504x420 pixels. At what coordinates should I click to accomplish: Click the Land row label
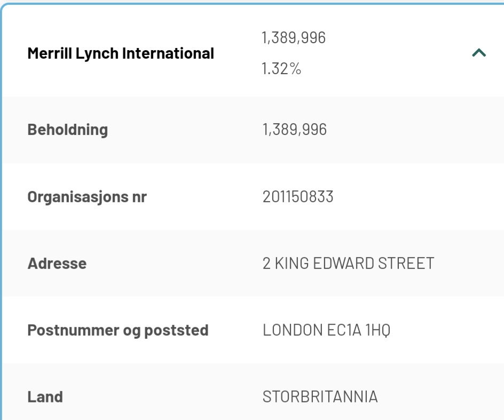point(45,397)
